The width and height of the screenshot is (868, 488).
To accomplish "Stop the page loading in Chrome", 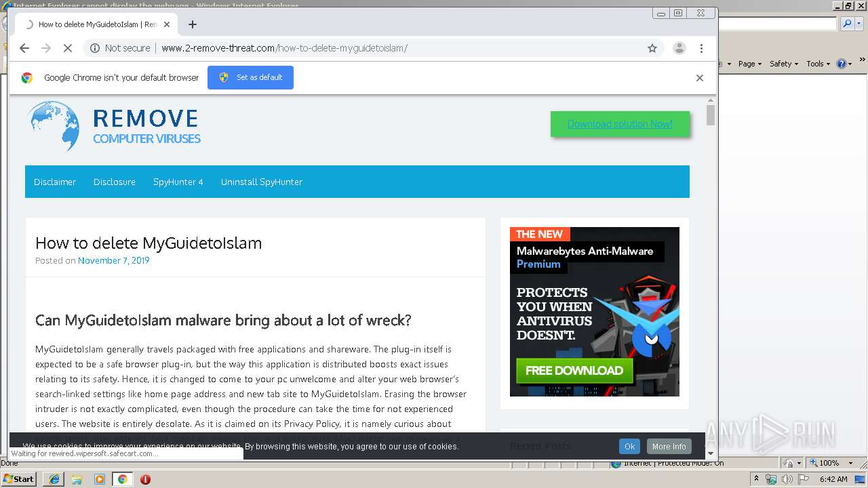I will pyautogui.click(x=68, y=48).
